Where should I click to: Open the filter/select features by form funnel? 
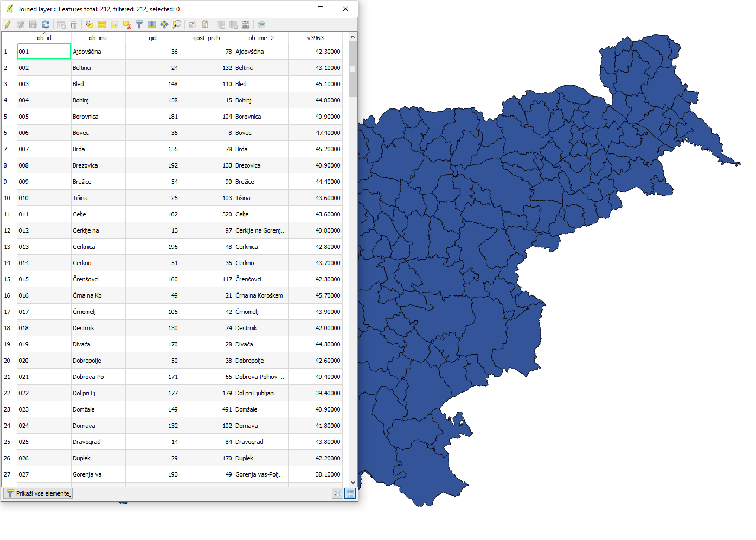139,24
